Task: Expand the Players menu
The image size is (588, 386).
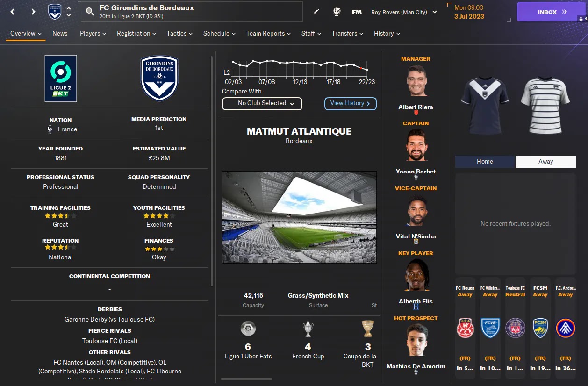Action: [x=93, y=33]
